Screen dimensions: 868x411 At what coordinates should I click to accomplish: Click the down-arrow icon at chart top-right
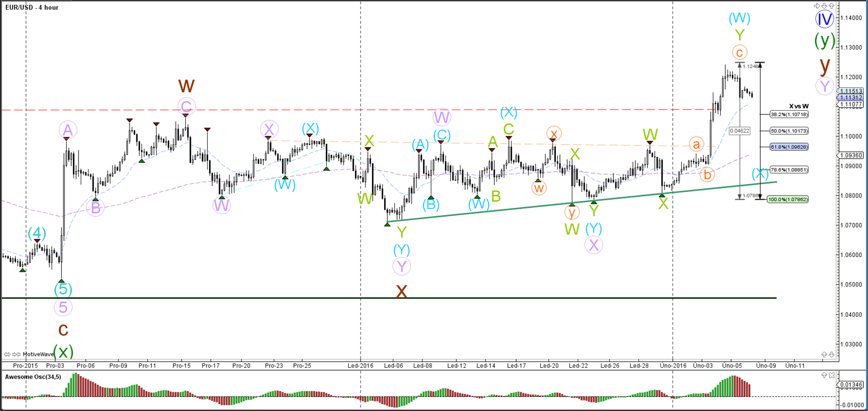tap(824, 6)
